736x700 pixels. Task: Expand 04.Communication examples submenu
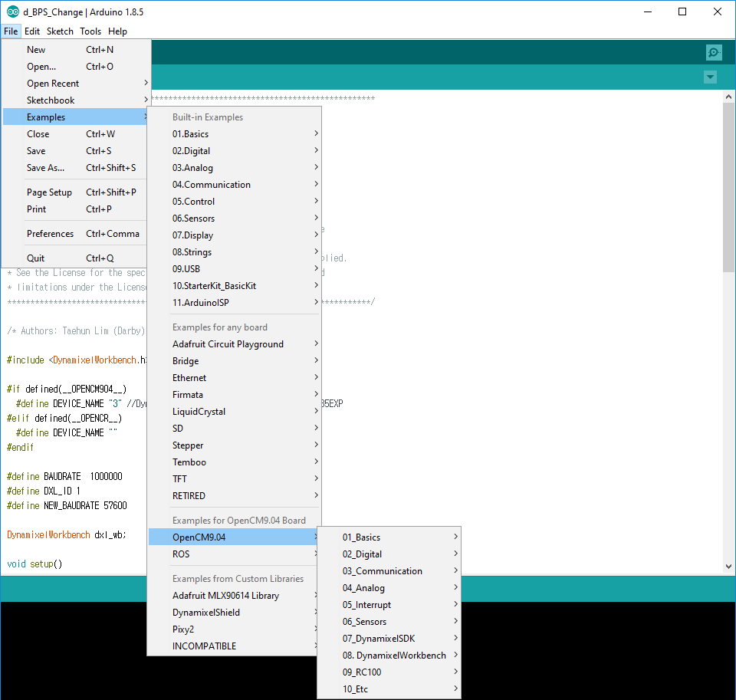(x=235, y=185)
